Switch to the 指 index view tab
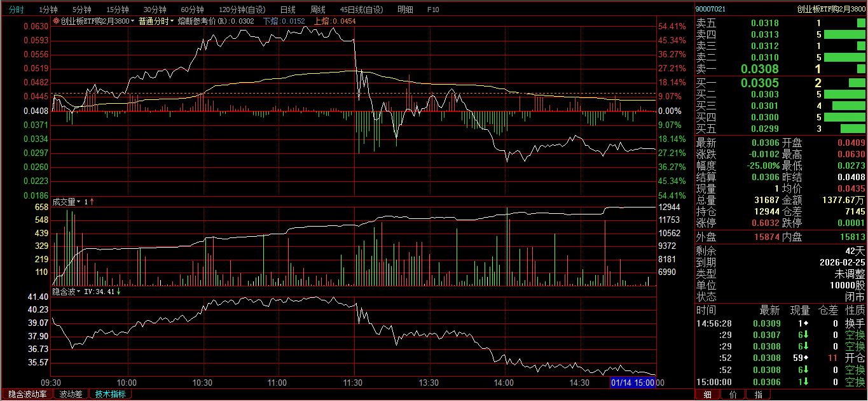The width and height of the screenshot is (868, 401). coord(758,395)
